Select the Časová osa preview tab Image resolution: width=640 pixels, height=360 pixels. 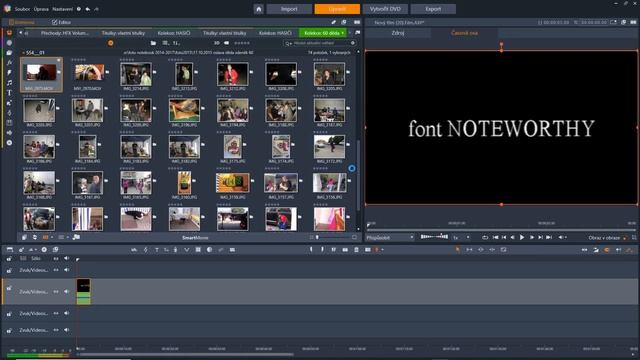[464, 33]
